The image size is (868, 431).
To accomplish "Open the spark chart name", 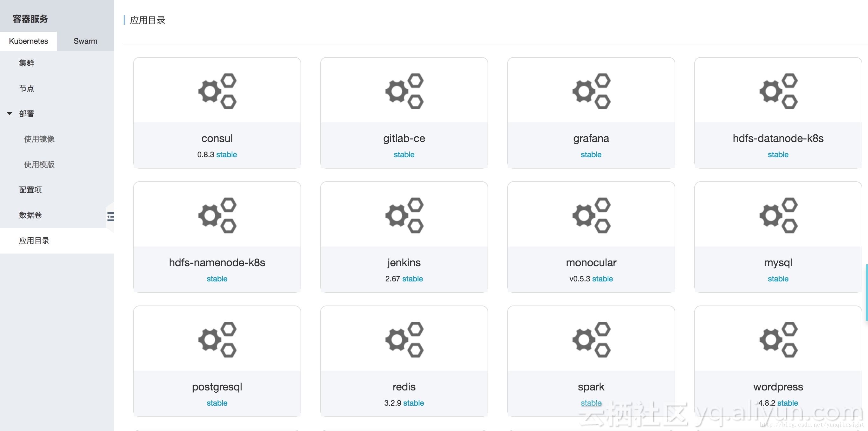I will click(x=591, y=387).
